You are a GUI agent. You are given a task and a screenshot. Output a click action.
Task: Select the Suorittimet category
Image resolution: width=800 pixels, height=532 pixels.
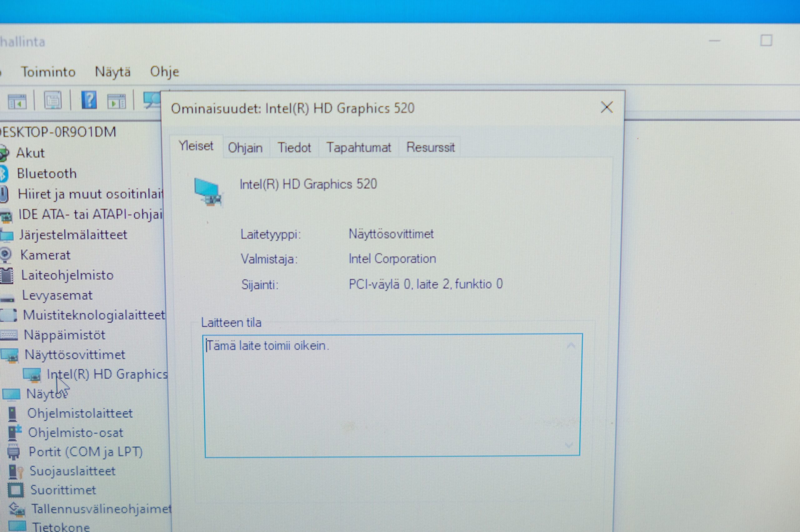(x=63, y=490)
